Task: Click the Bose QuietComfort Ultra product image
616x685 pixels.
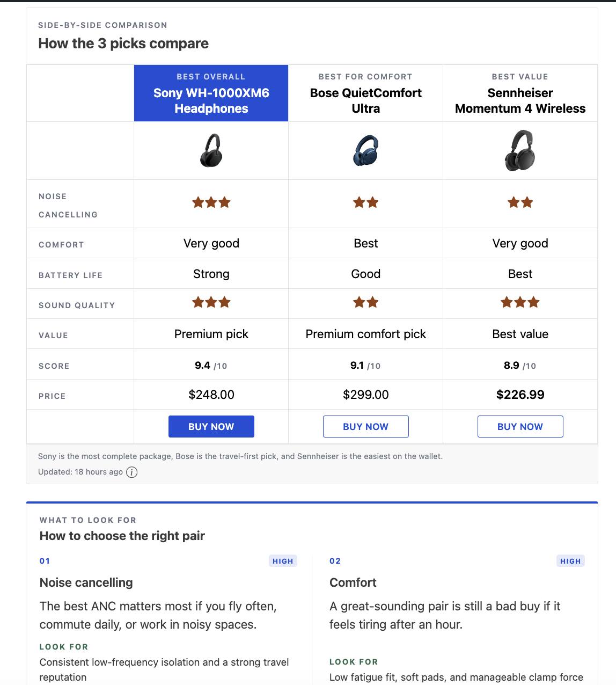Action: tap(365, 151)
